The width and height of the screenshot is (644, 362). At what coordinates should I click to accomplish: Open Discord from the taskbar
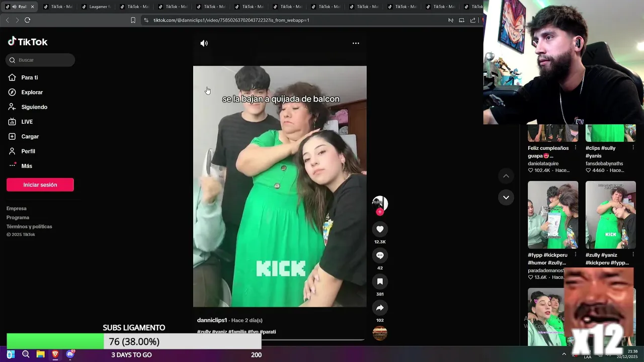click(x=70, y=354)
